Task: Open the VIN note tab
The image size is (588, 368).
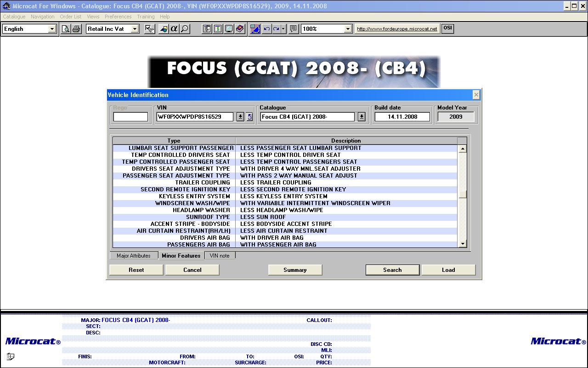Action: click(x=219, y=256)
